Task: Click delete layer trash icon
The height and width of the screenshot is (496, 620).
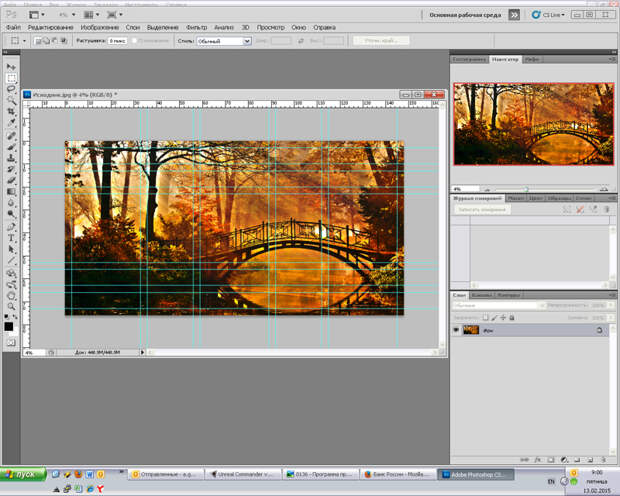Action: click(x=603, y=460)
